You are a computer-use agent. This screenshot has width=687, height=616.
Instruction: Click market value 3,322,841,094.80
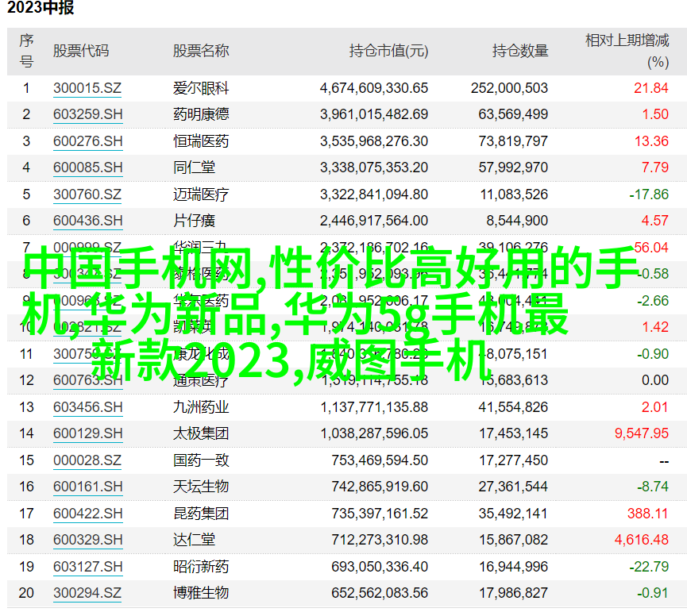pyautogui.click(x=374, y=194)
